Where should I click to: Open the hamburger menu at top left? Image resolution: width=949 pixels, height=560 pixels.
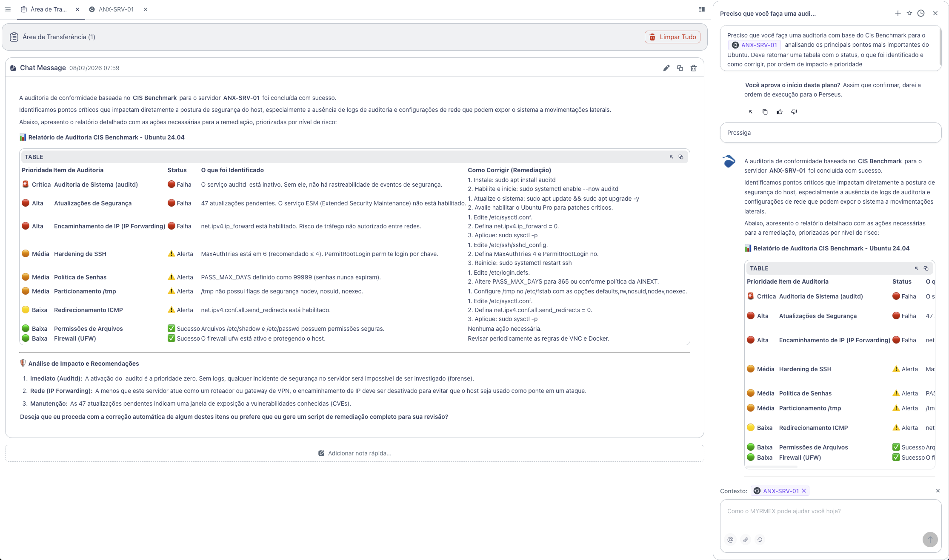pos(8,9)
